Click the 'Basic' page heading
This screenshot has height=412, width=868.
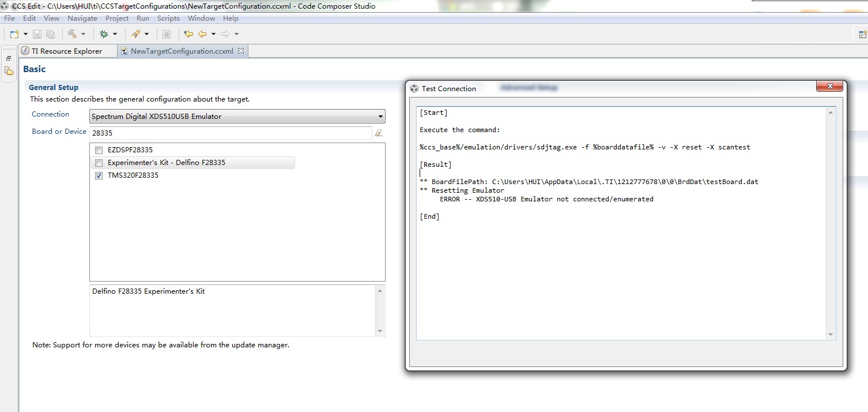[35, 69]
